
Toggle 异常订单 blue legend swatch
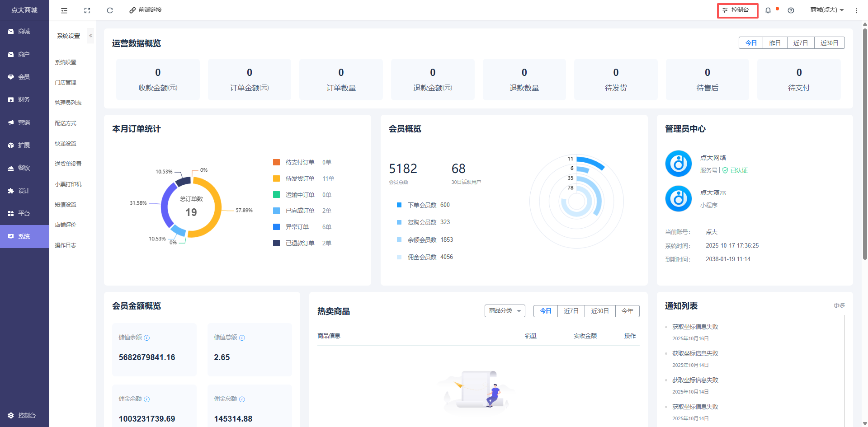point(276,227)
